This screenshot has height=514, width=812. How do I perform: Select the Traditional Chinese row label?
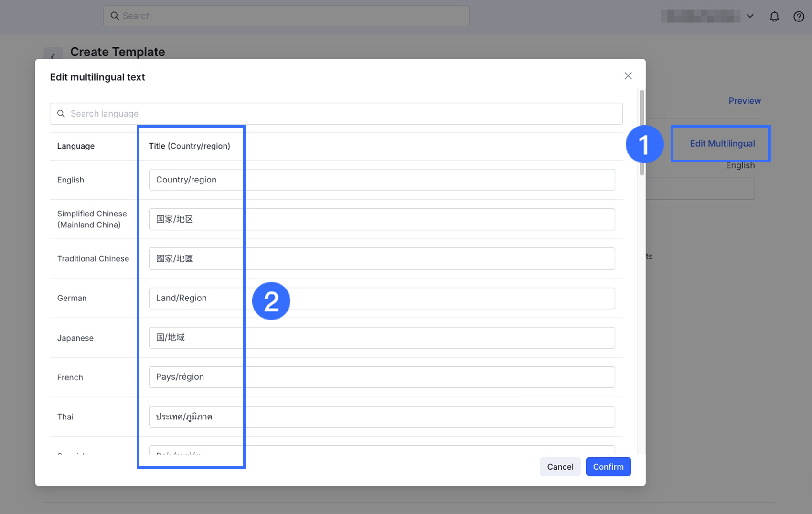tap(93, 259)
